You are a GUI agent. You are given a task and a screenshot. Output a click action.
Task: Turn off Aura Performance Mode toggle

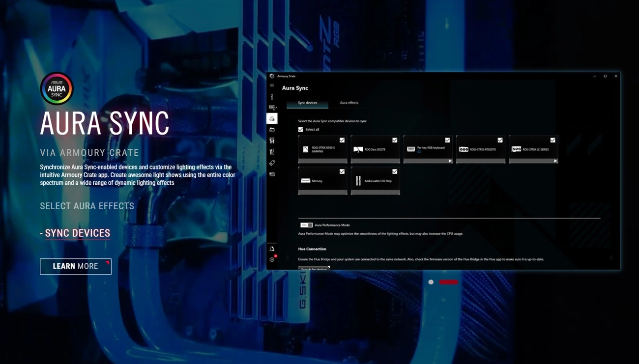pos(306,225)
